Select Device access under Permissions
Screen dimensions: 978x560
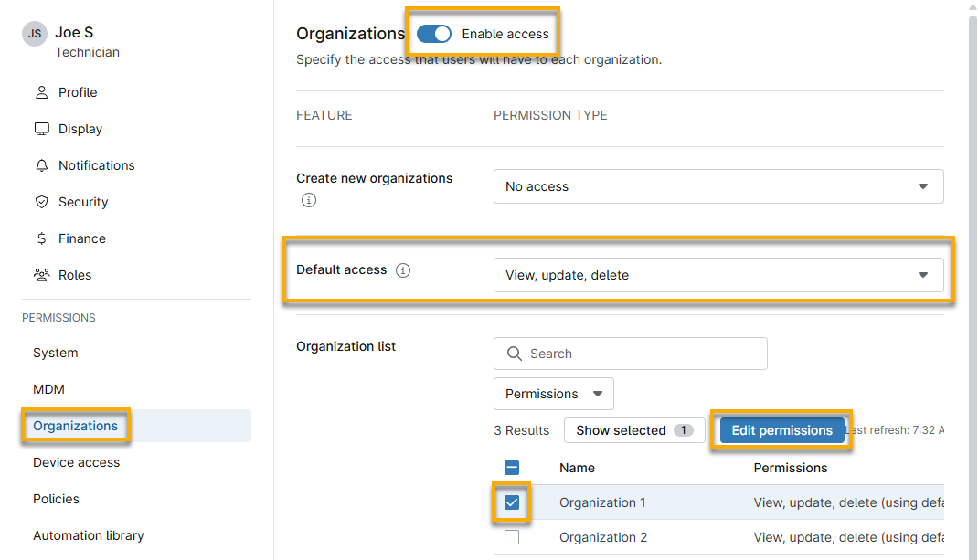tap(76, 463)
